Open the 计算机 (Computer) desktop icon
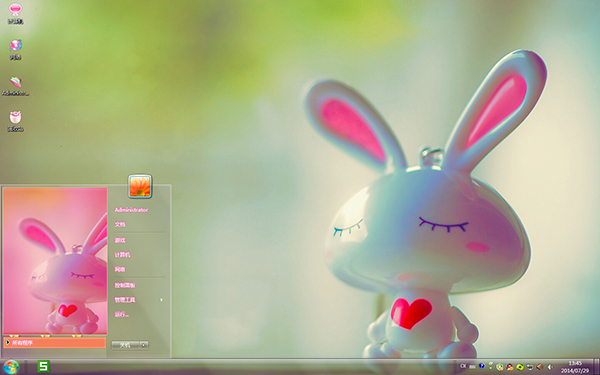Screen dimensions: 600x375 (15, 14)
